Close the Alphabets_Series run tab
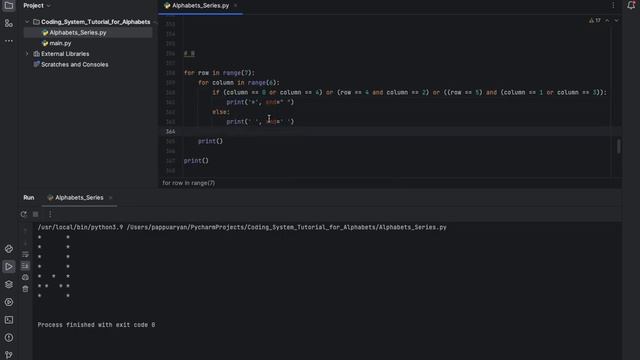Viewport: 640px width, 360px height. click(x=110, y=198)
